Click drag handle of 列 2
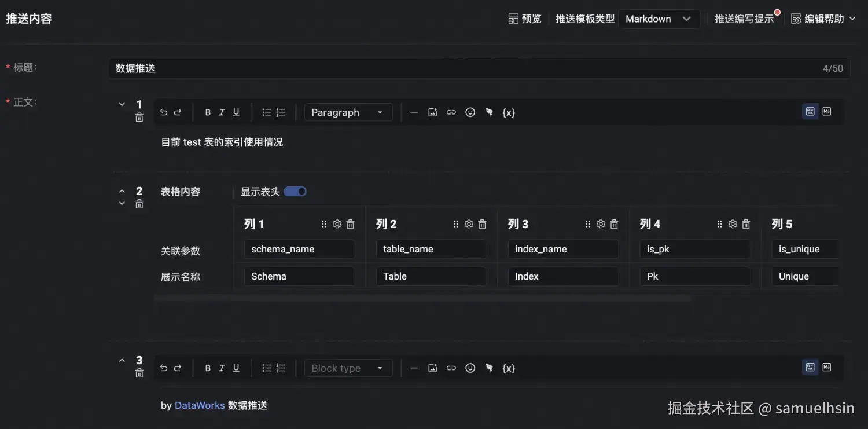This screenshot has height=429, width=868. click(x=456, y=224)
